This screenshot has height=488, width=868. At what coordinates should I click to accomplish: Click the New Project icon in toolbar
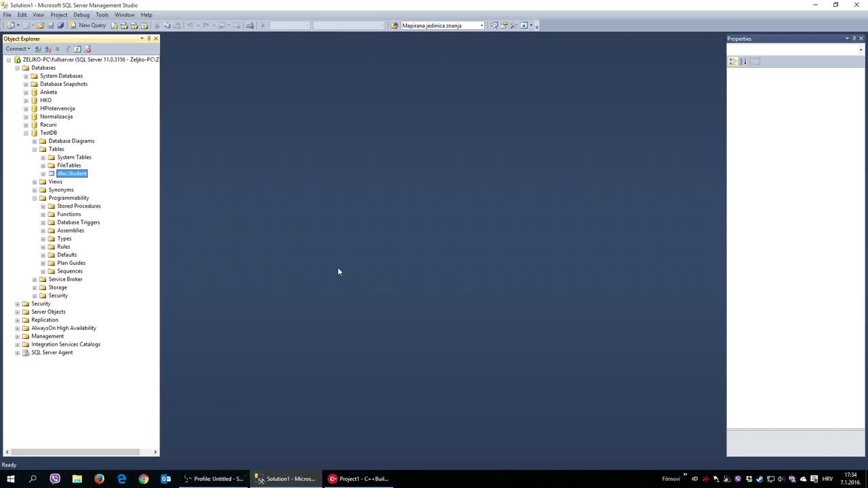click(x=11, y=25)
